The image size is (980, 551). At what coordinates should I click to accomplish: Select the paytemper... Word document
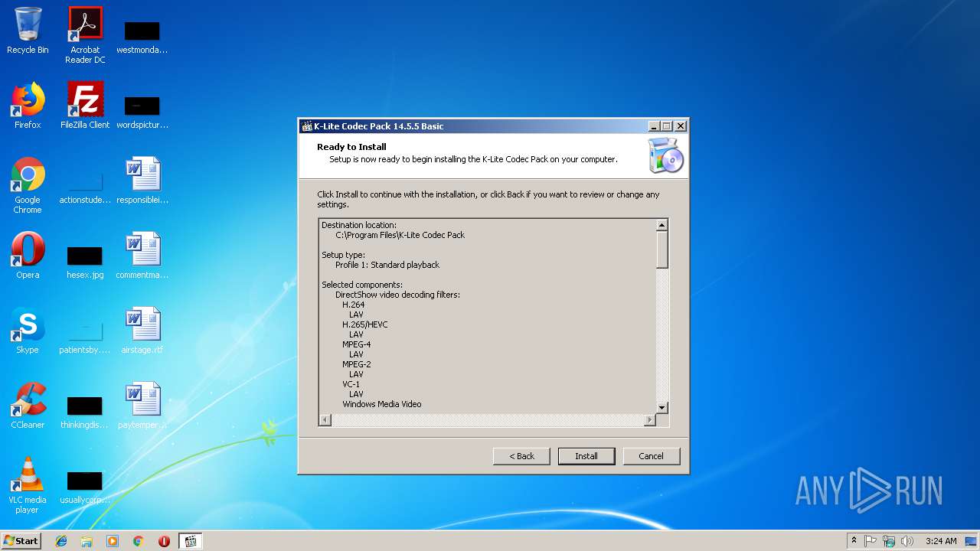142,406
